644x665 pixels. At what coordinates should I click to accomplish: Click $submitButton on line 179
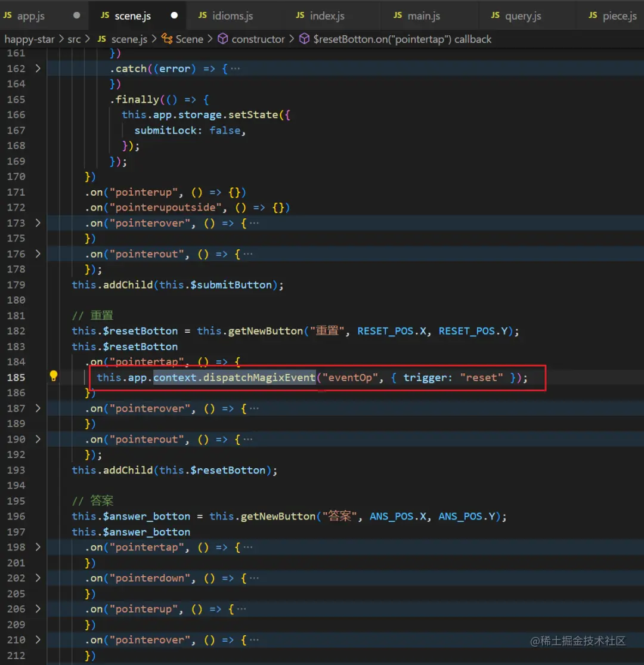point(231,284)
